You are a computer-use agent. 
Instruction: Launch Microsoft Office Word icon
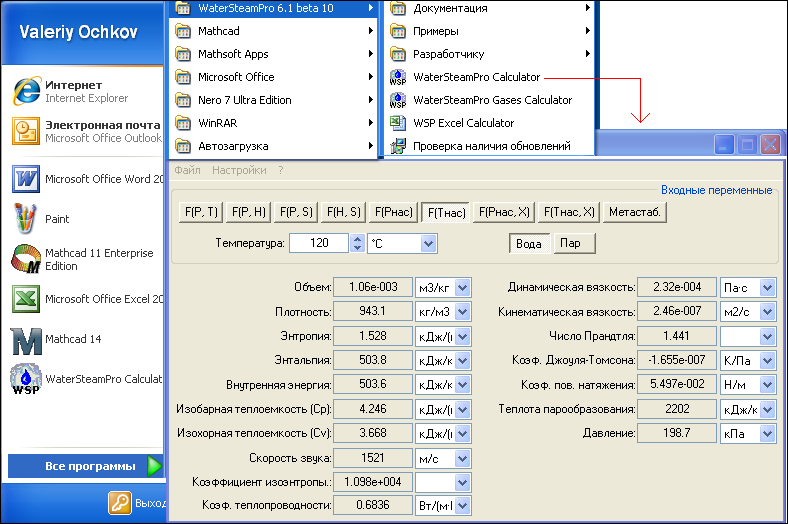(26, 179)
